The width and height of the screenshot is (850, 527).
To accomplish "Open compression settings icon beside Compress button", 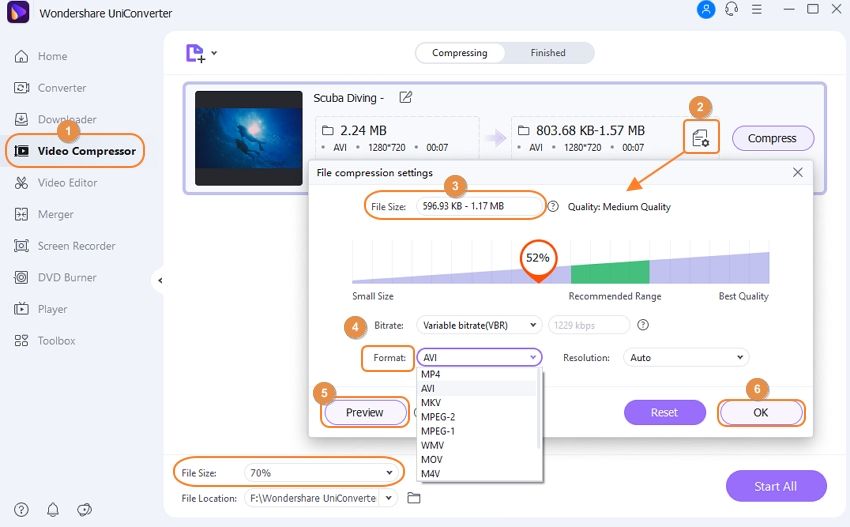I will 700,139.
